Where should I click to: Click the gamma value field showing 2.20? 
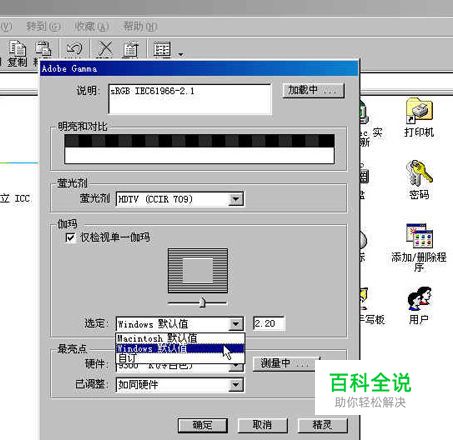click(268, 324)
